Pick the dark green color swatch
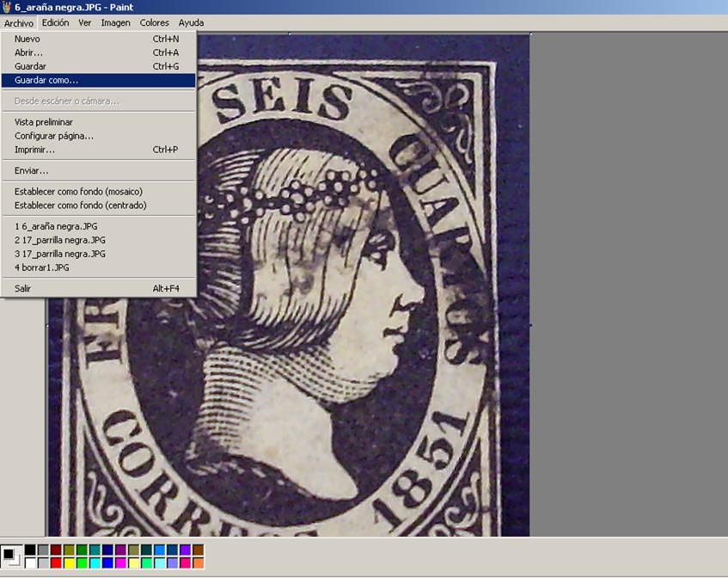This screenshot has width=728, height=578. (82, 550)
